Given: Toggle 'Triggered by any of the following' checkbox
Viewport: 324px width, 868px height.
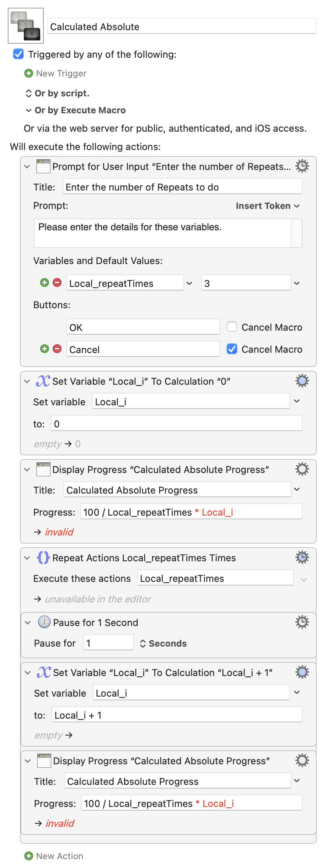Looking at the screenshot, I should pyautogui.click(x=18, y=54).
